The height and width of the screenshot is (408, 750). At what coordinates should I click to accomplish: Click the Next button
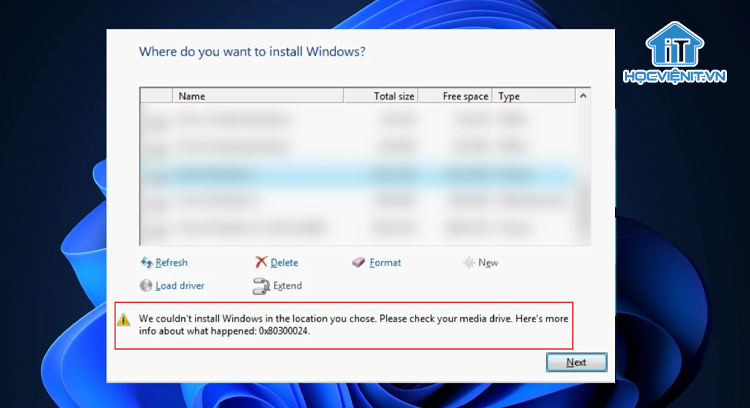point(576,362)
